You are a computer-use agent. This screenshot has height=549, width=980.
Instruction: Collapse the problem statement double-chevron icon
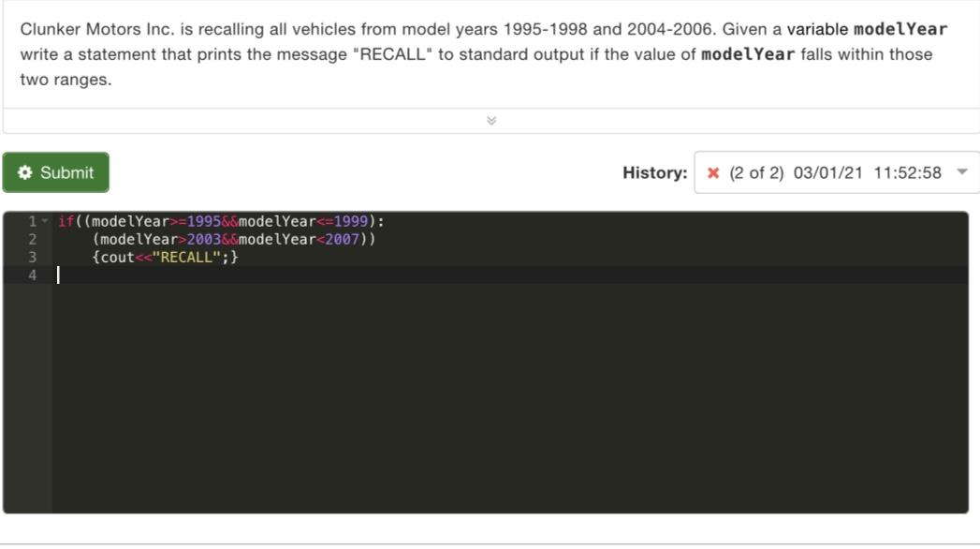click(x=490, y=120)
